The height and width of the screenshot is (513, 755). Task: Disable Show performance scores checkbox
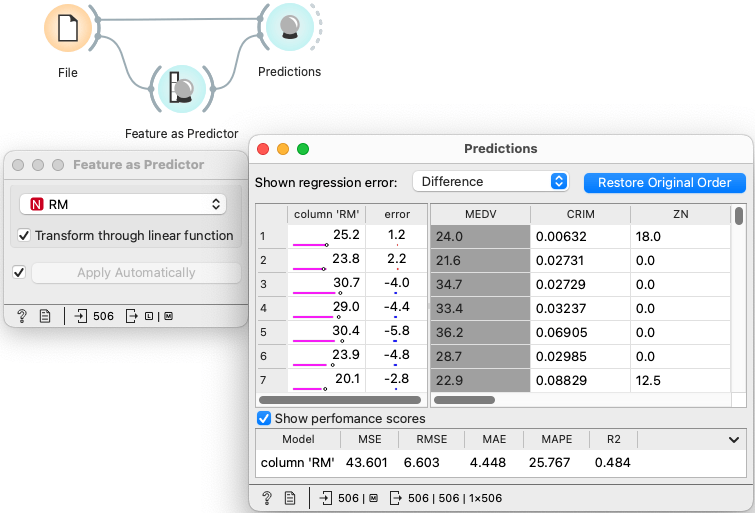[264, 419]
